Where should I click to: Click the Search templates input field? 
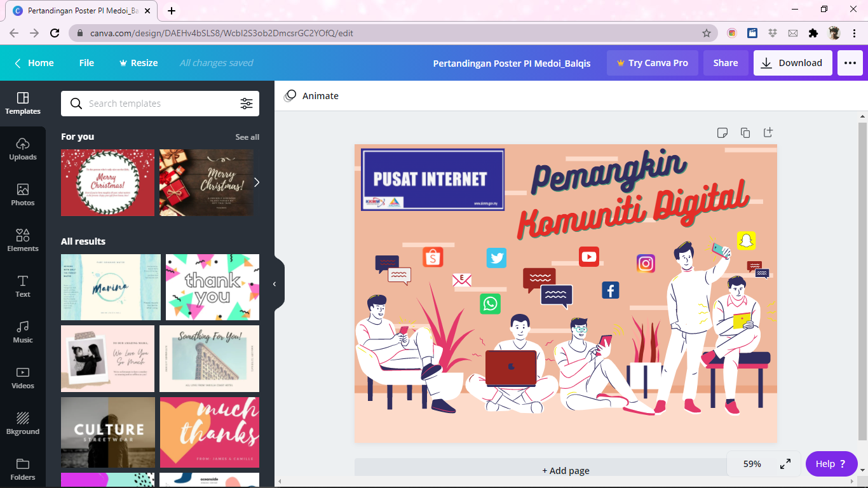point(159,104)
